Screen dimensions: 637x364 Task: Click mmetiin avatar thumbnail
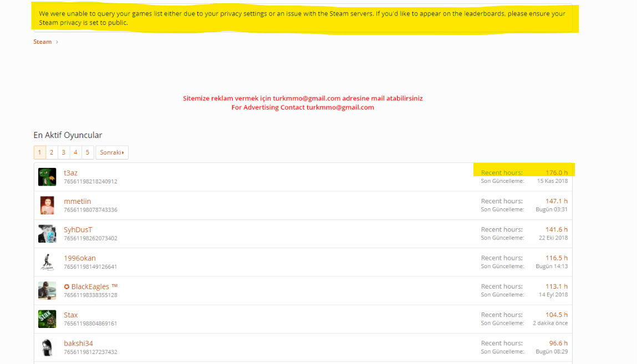click(x=47, y=206)
